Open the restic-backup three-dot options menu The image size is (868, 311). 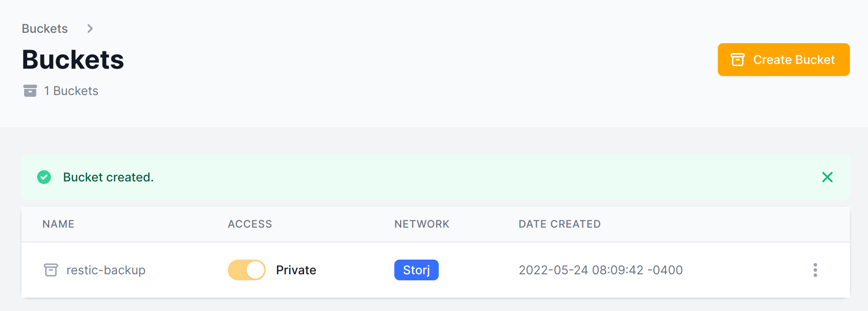click(815, 270)
